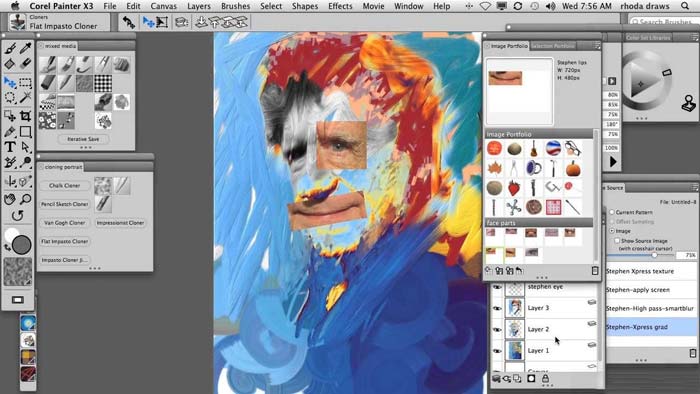Screen dimensions: 700x394
Task: Open the Color Set Libraries panel options menu
Action: pos(695,38)
